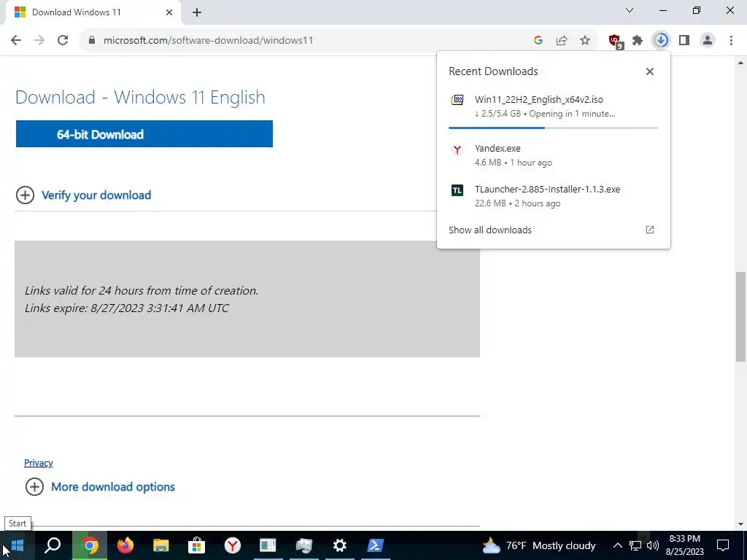This screenshot has width=747, height=560.
Task: Click the Yandex.exe download icon
Action: 457,150
